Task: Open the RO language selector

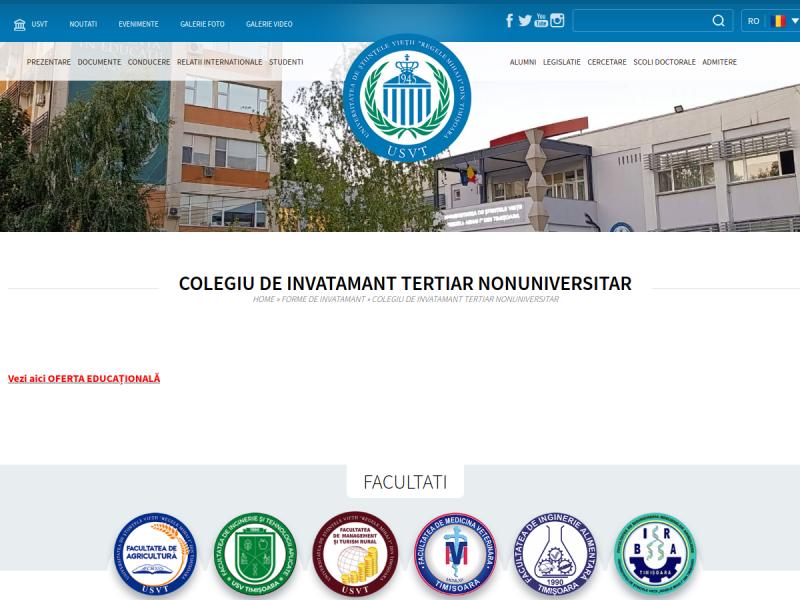Action: [x=753, y=18]
